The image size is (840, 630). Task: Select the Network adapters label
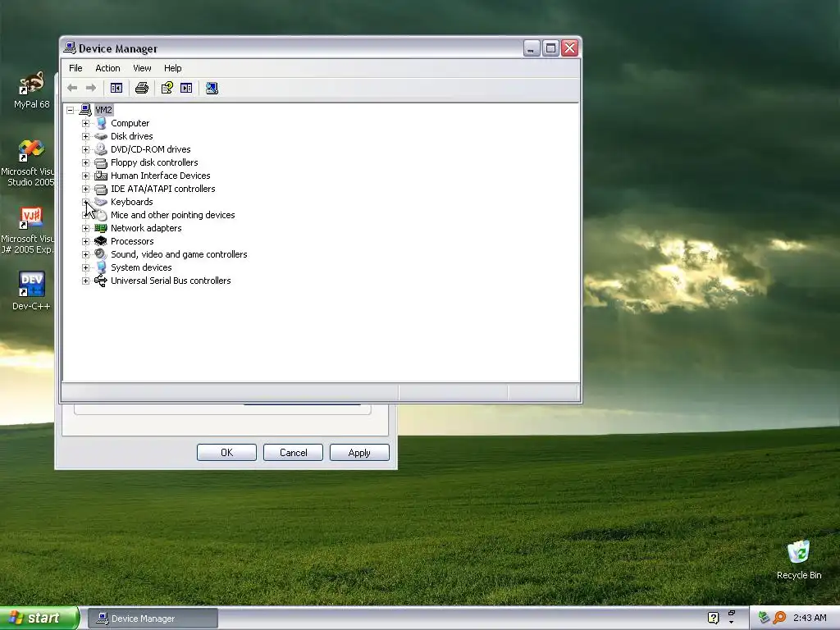coord(146,228)
